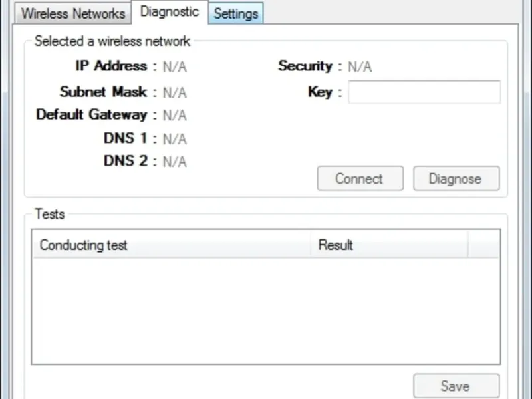Click the Tests group heading
Viewport: 532px width, 399px height.
[49, 214]
